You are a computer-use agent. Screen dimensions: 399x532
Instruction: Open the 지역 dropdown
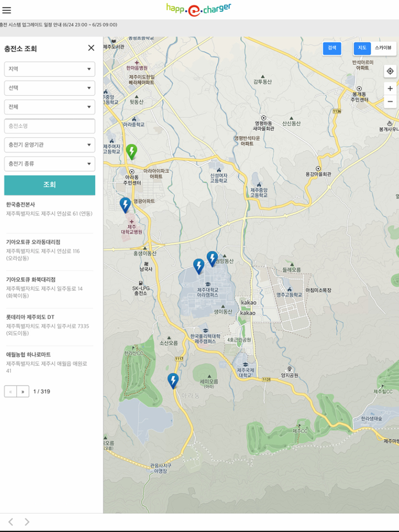(x=49, y=69)
